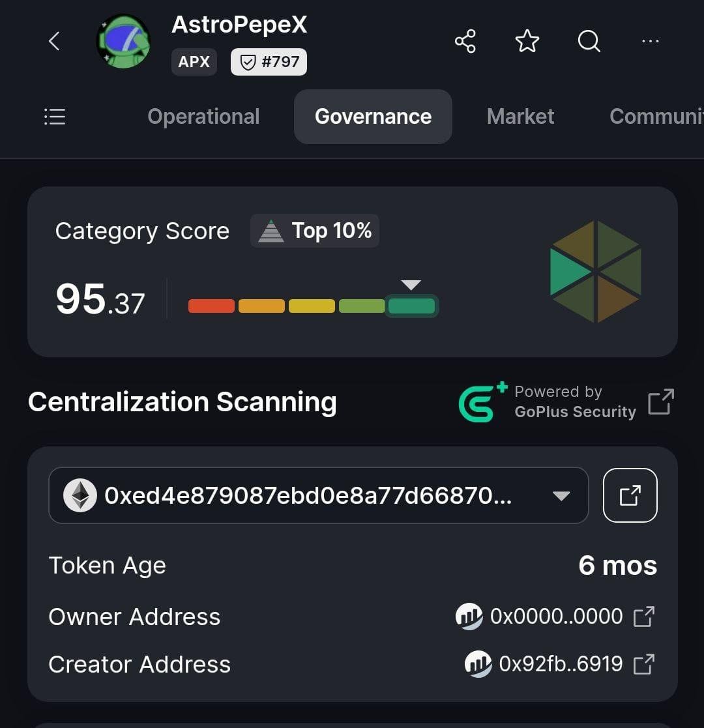This screenshot has width=704, height=728.
Task: Tap the AstroPepeX astronaut avatar
Action: pyautogui.click(x=123, y=41)
